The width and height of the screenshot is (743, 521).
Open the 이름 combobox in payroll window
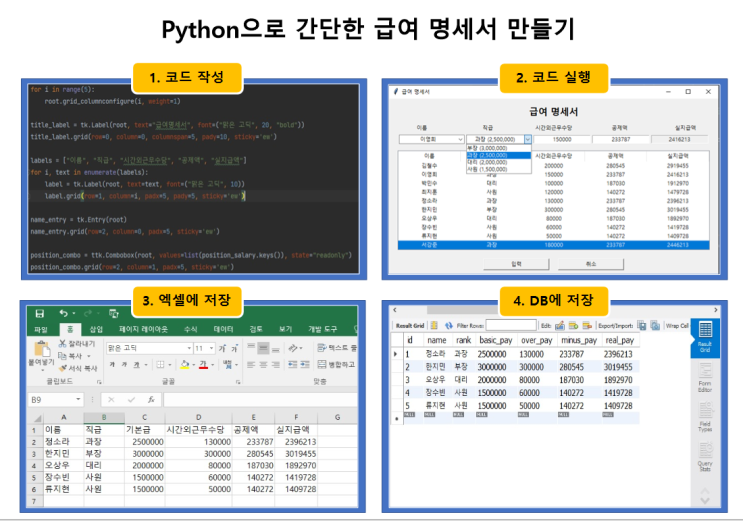point(431,139)
